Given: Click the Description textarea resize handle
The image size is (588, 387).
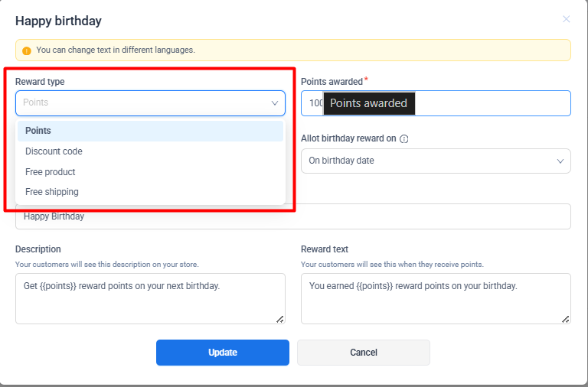Looking at the screenshot, I should click(280, 319).
